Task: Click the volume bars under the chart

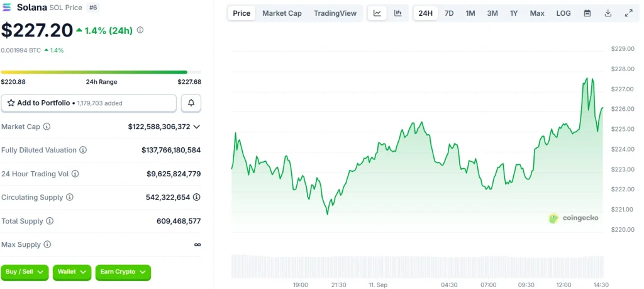Action: click(x=418, y=266)
